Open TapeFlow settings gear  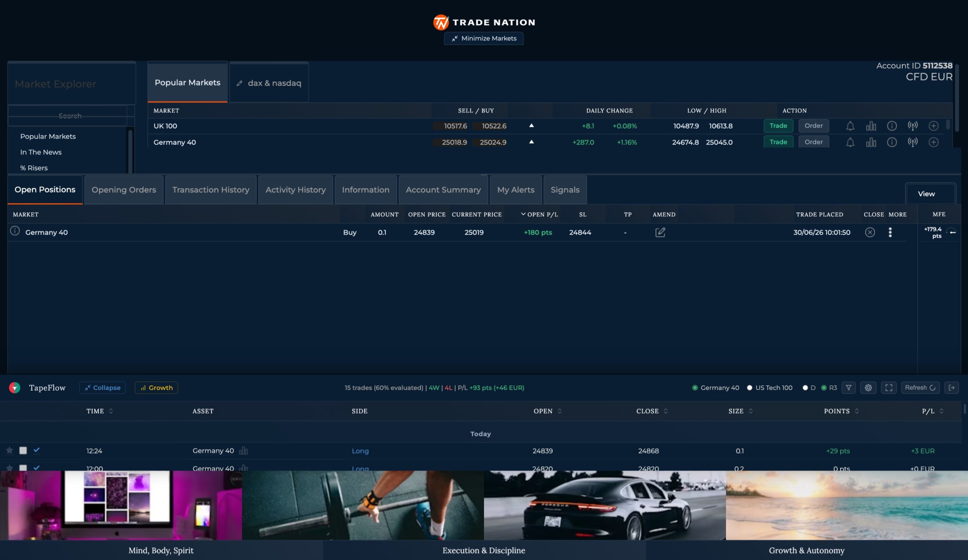pos(868,388)
